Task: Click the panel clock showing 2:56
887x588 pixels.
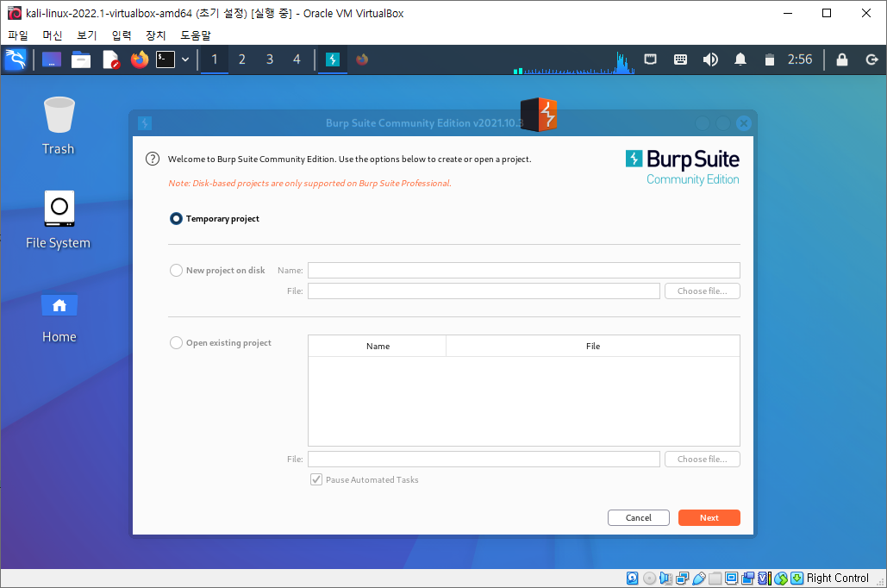Action: coord(800,59)
